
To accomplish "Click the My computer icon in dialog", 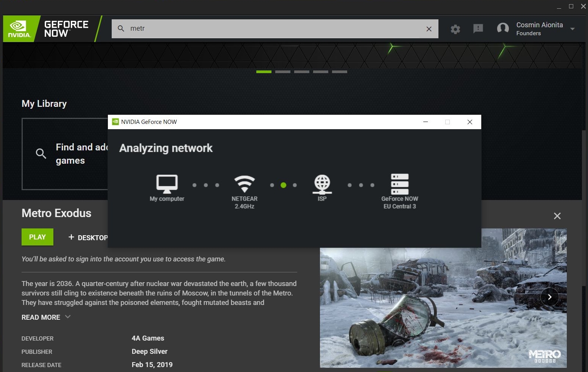I will pyautogui.click(x=167, y=184).
